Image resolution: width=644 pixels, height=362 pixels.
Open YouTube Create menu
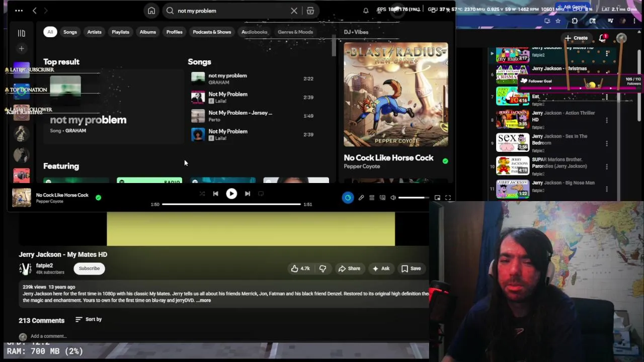tap(576, 38)
